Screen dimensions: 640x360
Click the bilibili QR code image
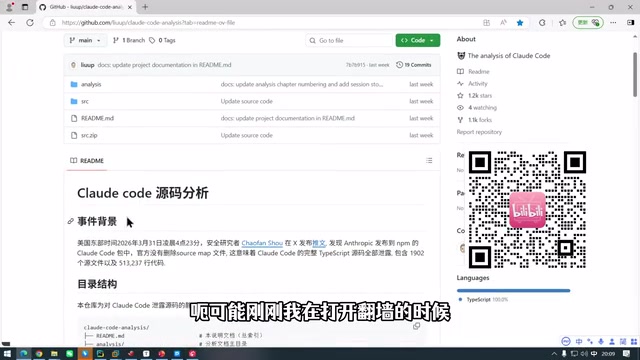pyautogui.click(x=527, y=210)
